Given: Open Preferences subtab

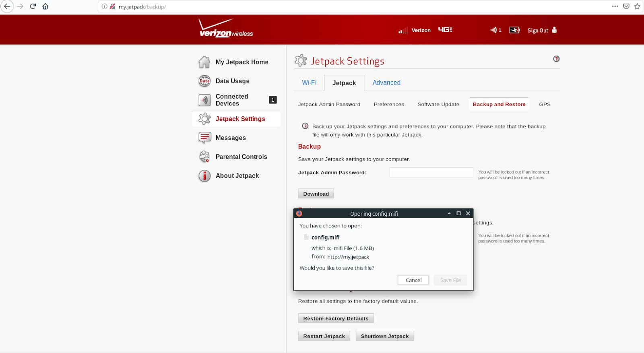Looking at the screenshot, I should click(x=389, y=104).
